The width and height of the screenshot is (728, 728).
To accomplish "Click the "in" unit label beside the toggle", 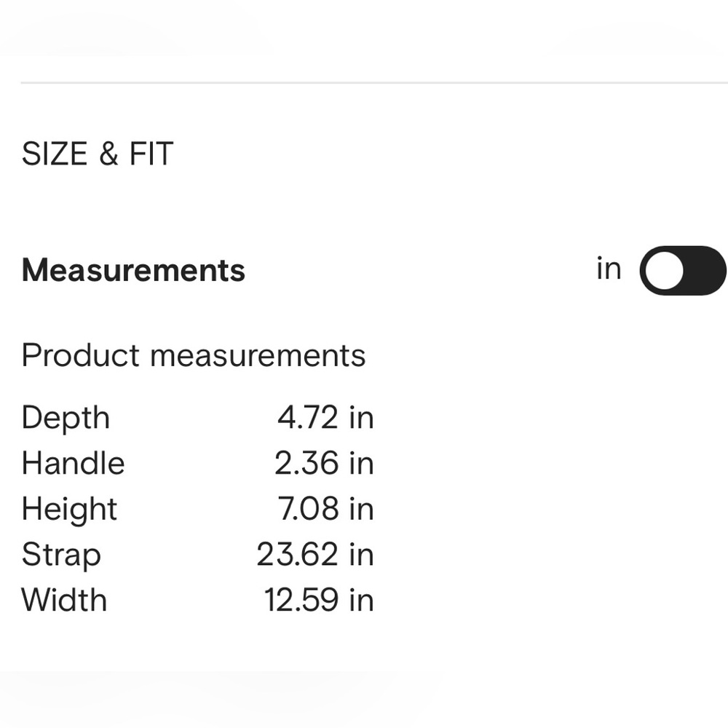I will point(609,269).
